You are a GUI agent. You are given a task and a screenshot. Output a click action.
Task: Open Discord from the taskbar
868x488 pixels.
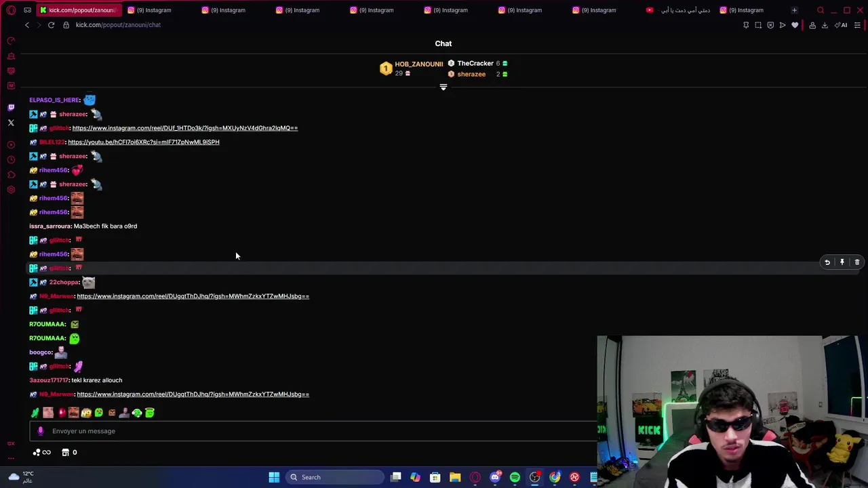click(495, 477)
